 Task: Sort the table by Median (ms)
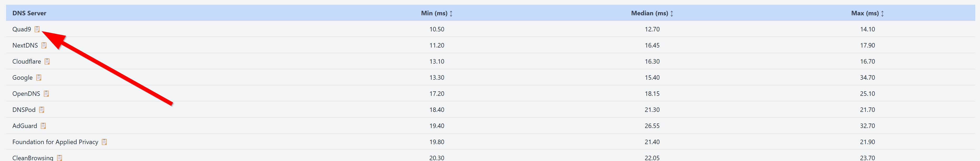pos(652,13)
